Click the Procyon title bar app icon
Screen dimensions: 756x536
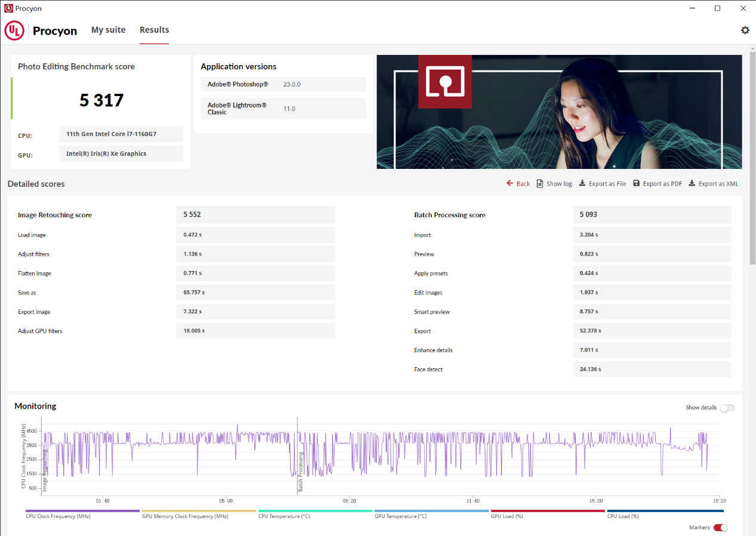click(x=8, y=8)
